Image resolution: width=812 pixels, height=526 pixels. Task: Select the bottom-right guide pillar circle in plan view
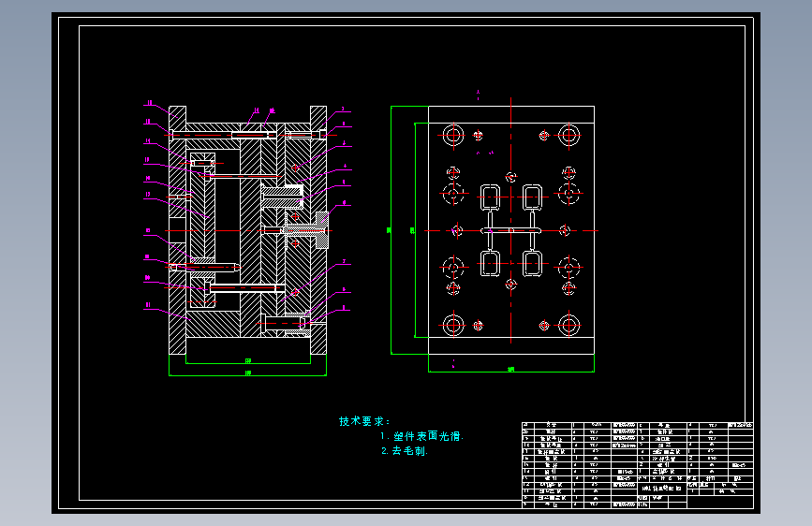tap(568, 326)
